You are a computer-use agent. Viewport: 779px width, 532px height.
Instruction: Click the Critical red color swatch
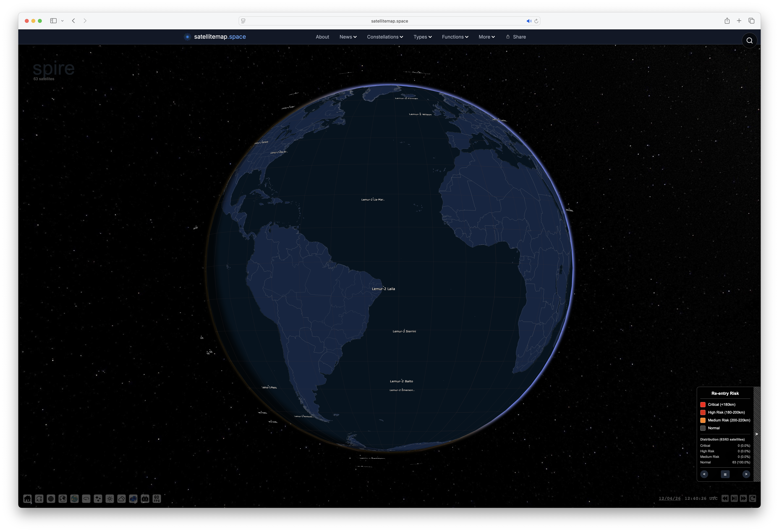[x=703, y=405]
